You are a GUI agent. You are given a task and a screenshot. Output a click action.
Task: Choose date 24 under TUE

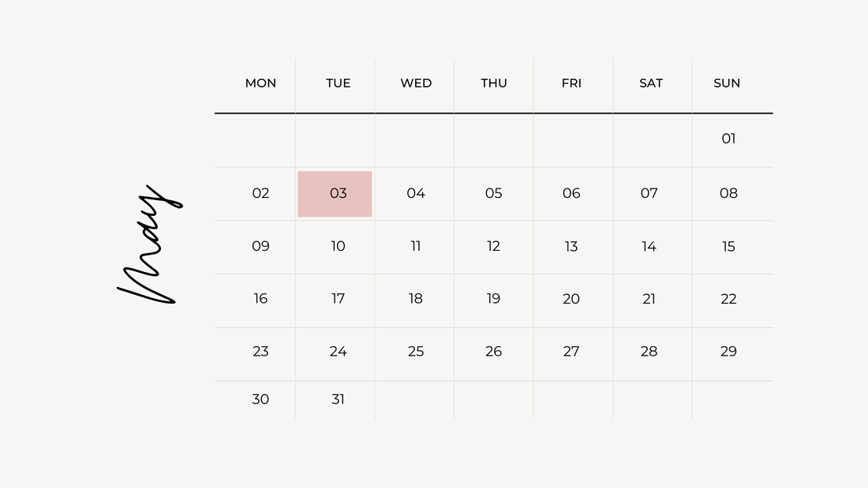coord(339,352)
